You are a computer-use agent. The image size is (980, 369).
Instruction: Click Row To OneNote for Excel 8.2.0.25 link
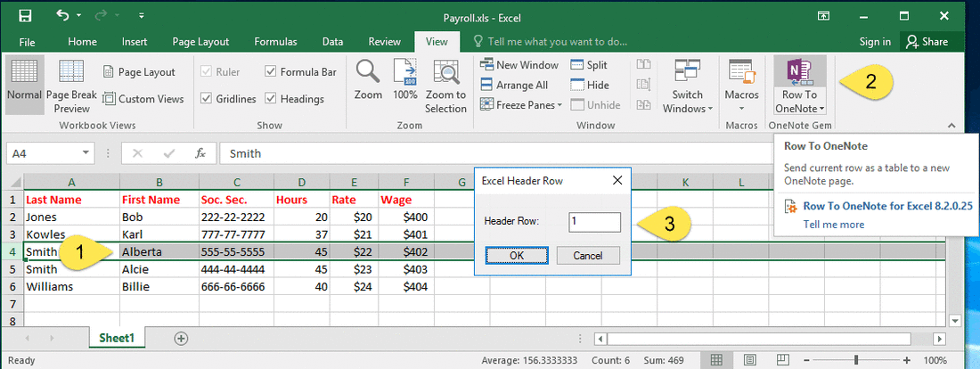[886, 206]
